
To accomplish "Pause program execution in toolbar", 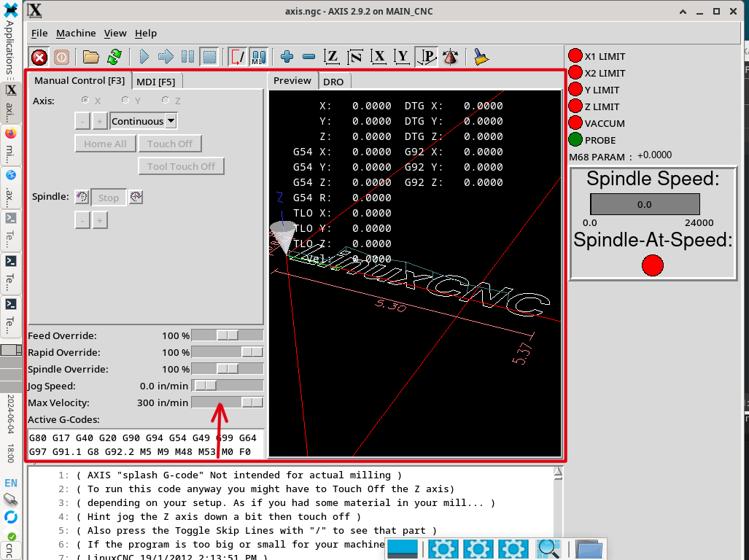I will (x=187, y=58).
